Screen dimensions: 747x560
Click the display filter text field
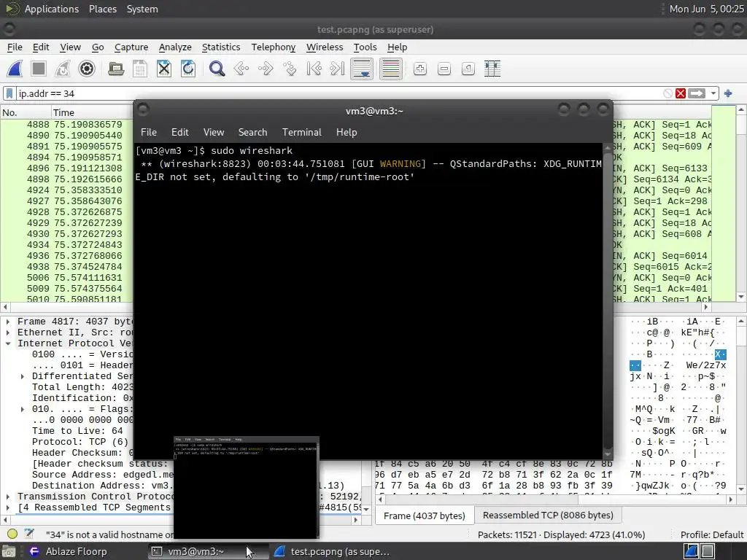(x=339, y=93)
